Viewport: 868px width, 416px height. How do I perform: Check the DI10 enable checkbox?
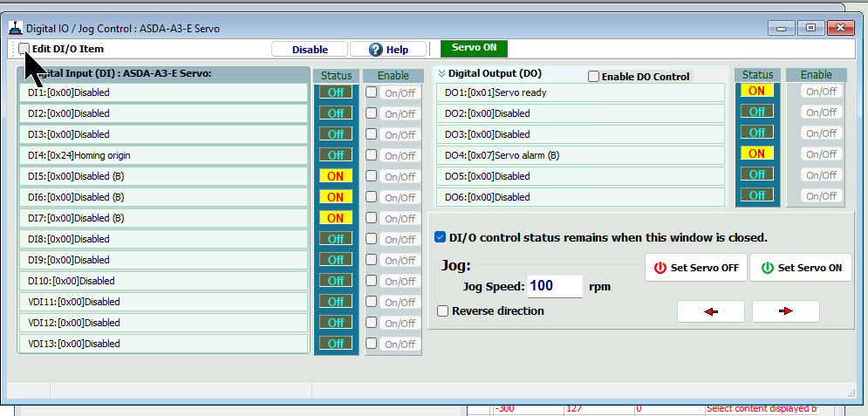click(x=371, y=281)
